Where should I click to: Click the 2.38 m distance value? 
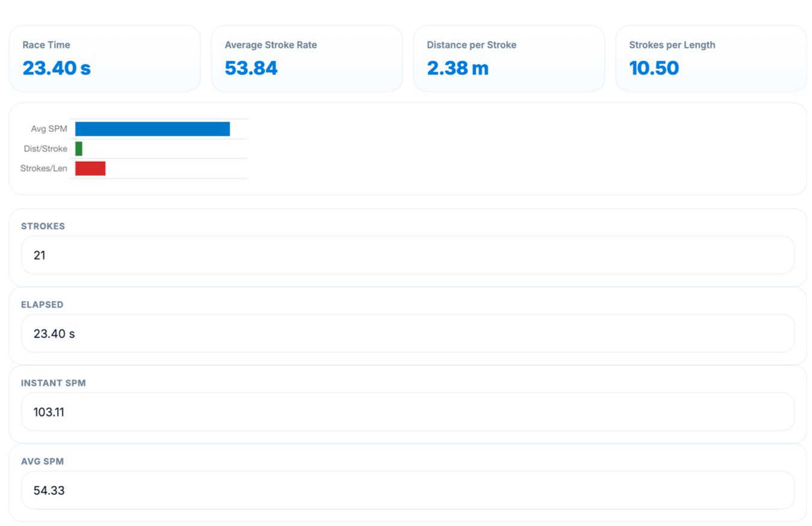[x=458, y=68]
